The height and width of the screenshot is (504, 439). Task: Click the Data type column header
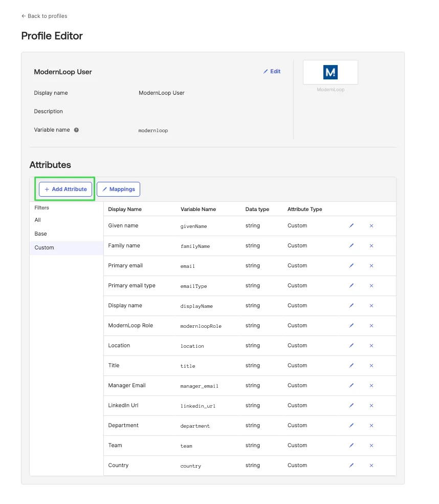coord(257,209)
